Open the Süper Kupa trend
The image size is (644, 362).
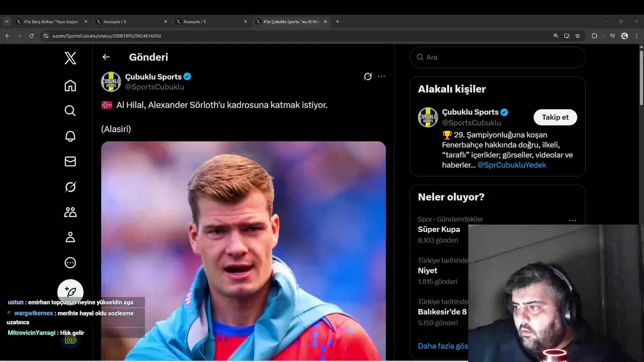pos(439,229)
